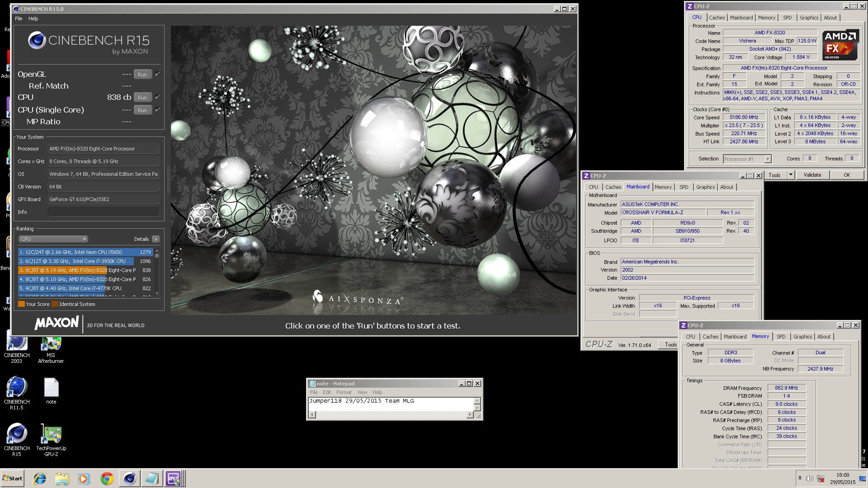Click the MAXON logo at the bottom
868x488 pixels.
[x=57, y=323]
